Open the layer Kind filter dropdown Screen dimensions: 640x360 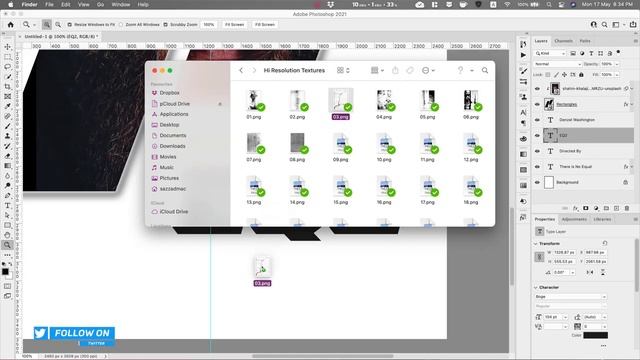coord(550,53)
